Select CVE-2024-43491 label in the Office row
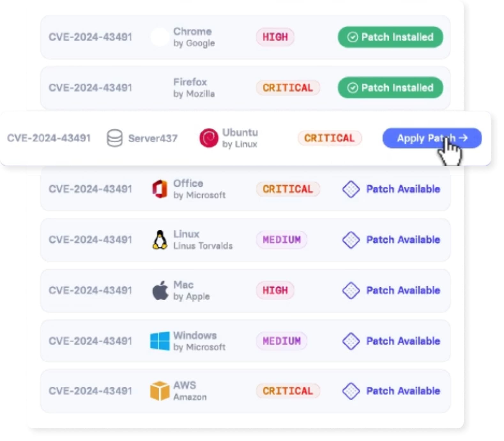The height and width of the screenshot is (441, 504). click(90, 189)
